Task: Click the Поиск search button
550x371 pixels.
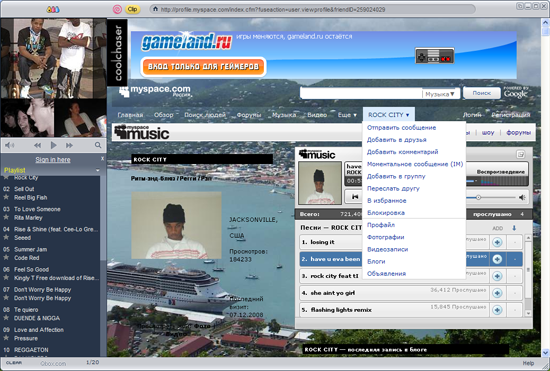Action: (x=482, y=93)
